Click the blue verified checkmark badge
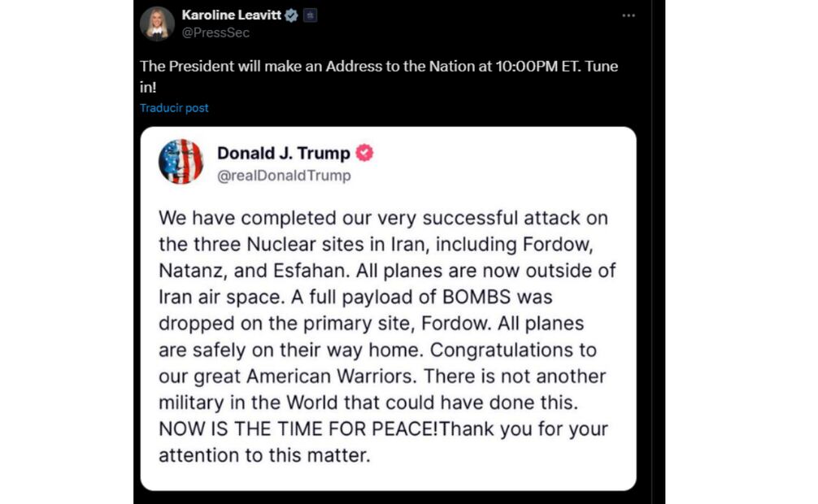This screenshot has height=504, width=818. point(290,15)
